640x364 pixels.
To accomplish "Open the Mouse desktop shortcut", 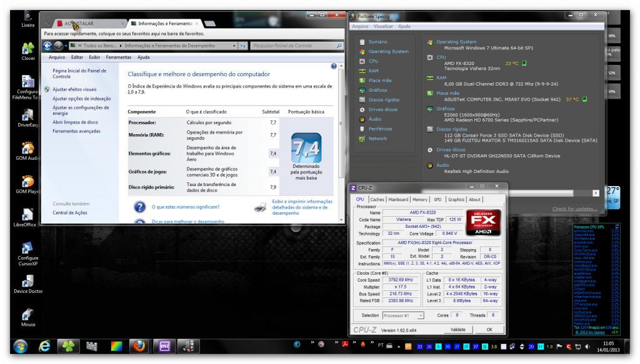I will click(27, 318).
